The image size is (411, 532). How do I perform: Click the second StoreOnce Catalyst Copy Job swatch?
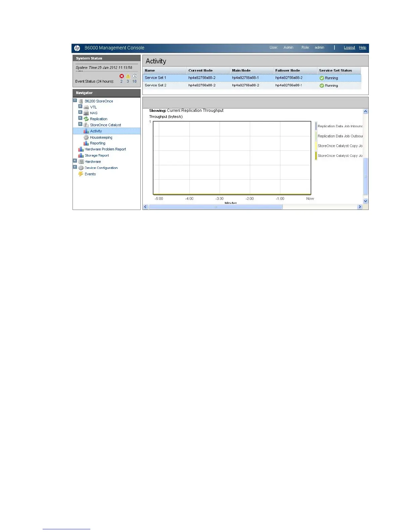(316, 156)
